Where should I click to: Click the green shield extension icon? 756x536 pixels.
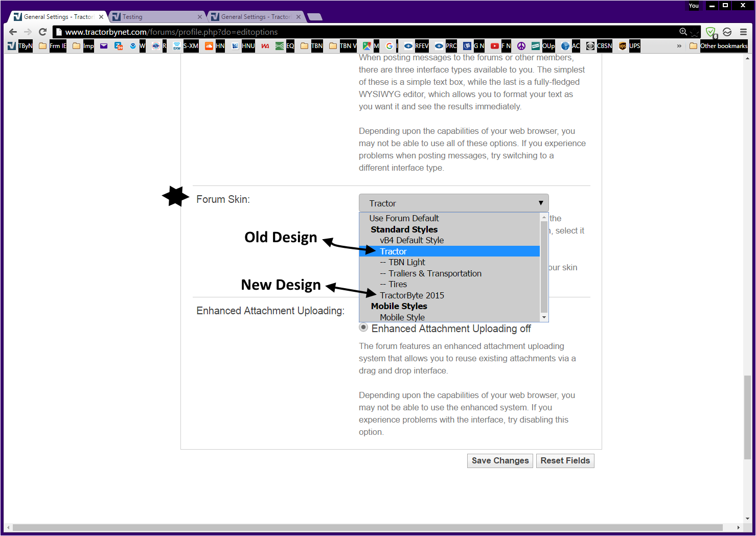click(711, 32)
